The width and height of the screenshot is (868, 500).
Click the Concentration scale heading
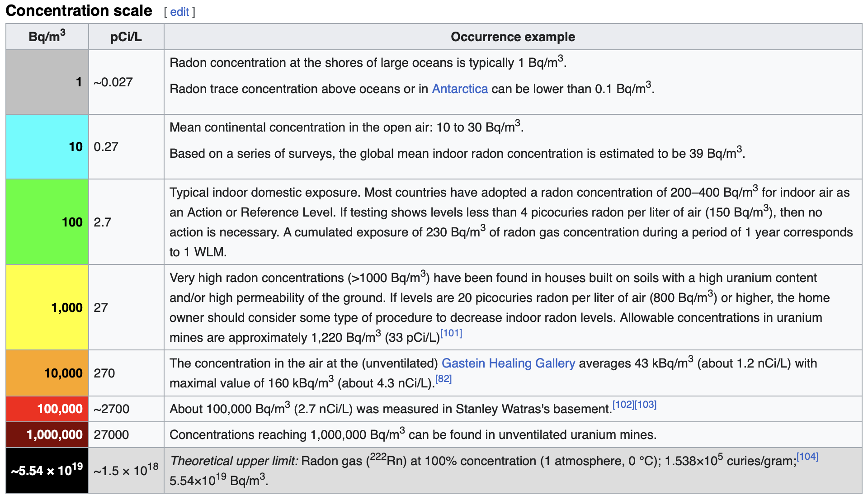pyautogui.click(x=79, y=11)
